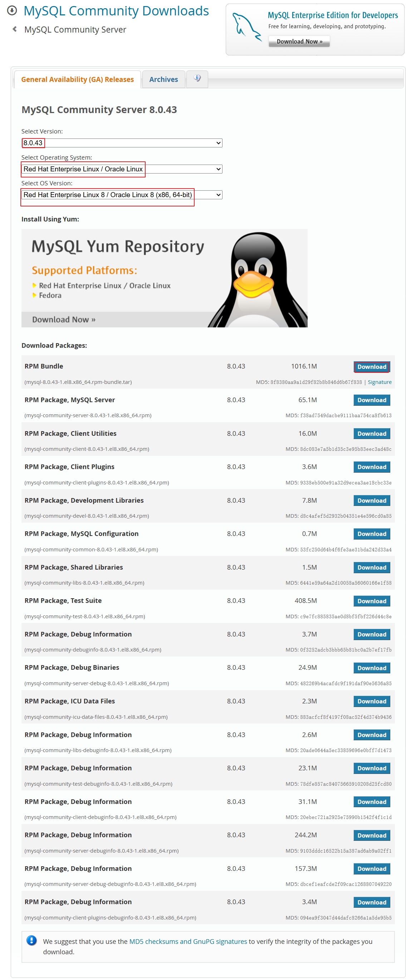Download RPM Package, ICU Data Files
The width and height of the screenshot is (406, 980).
click(372, 701)
